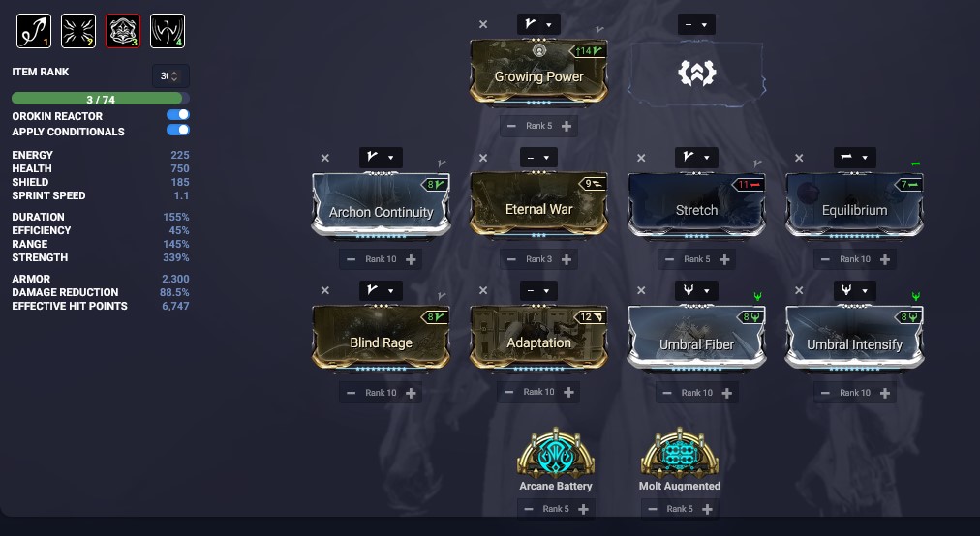Disable the Apply Conditionals switch
Screen dimensions: 980x536
[178, 130]
